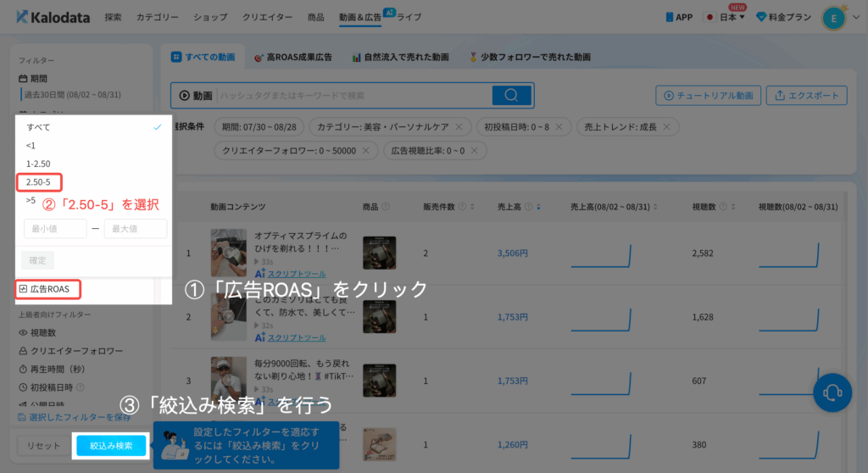
Task: Remove the カテゴリー: 美容・パーソナルケア filter chip
Action: [459, 127]
